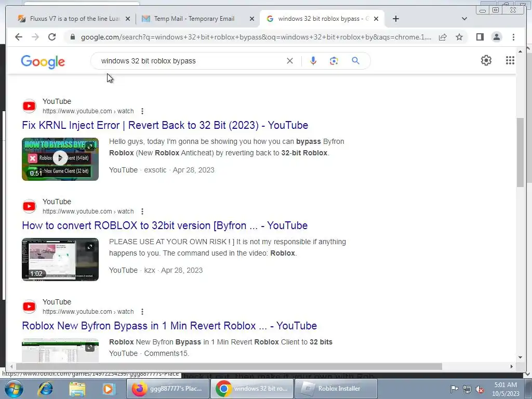Click the vertical scrollbar thumb of the page
The image size is (532, 399).
click(520, 152)
